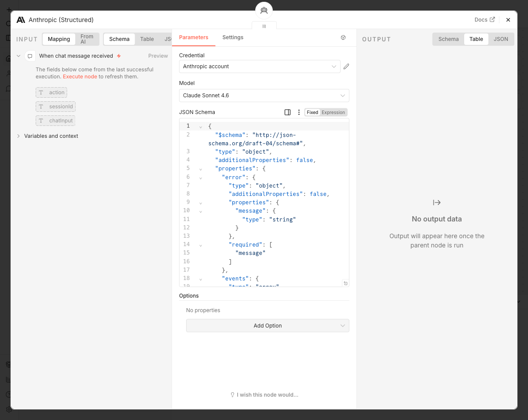Set JSON Schema to Fixed mode

[x=312, y=112]
